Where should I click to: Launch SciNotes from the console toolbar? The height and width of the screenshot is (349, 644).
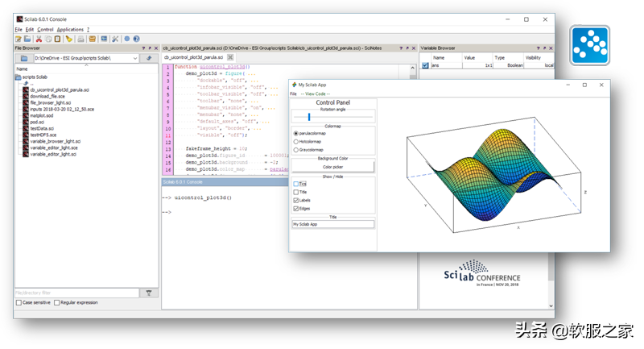point(19,39)
